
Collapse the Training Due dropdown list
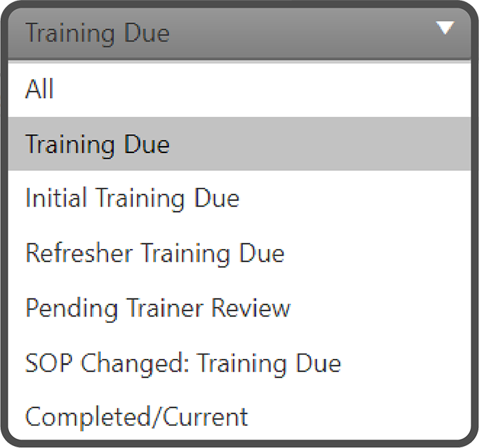[445, 28]
